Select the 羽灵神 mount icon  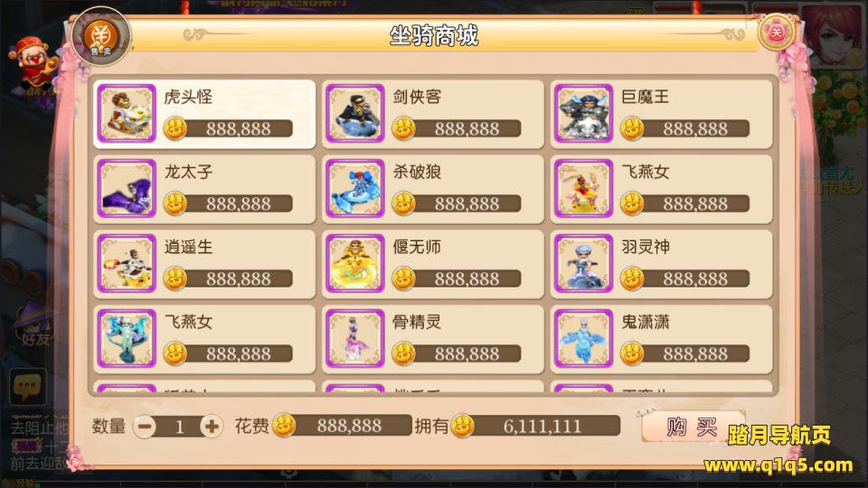click(x=583, y=263)
